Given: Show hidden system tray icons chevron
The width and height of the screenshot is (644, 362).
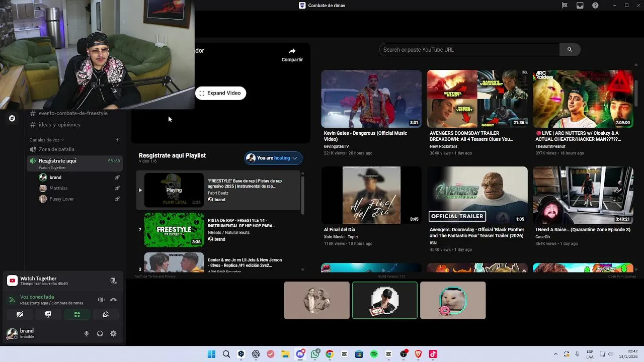Looking at the screenshot, I should pyautogui.click(x=556, y=354).
